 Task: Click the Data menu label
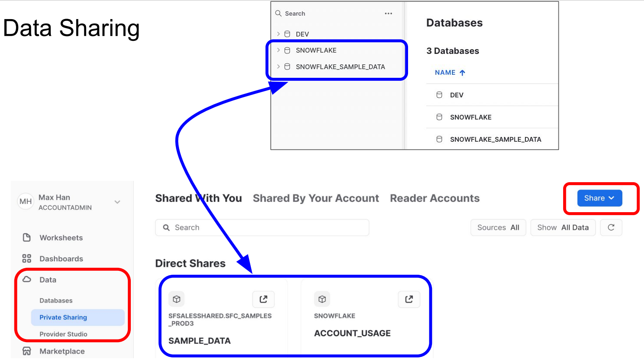click(x=48, y=280)
